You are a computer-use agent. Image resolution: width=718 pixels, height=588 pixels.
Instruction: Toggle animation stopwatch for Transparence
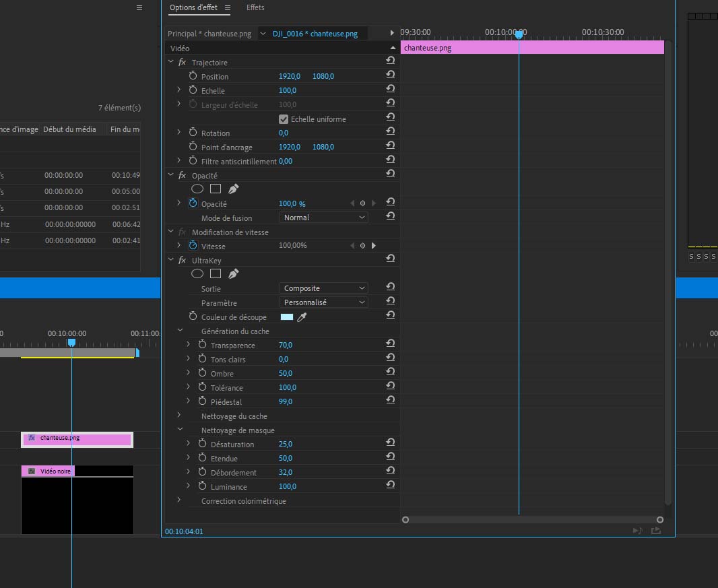click(x=202, y=344)
